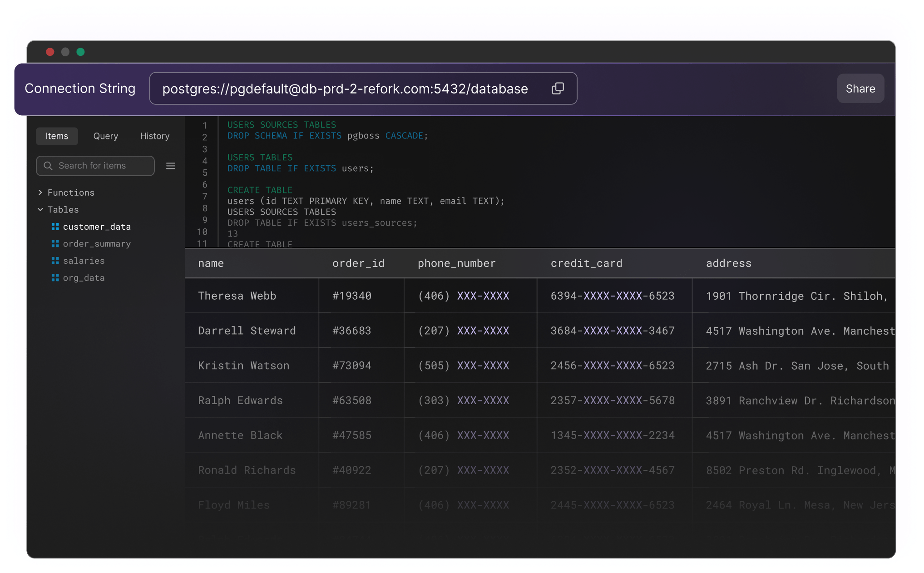Viewport: 924px width, 573px height.
Task: Copy the connection string with the copy icon
Action: 558,89
